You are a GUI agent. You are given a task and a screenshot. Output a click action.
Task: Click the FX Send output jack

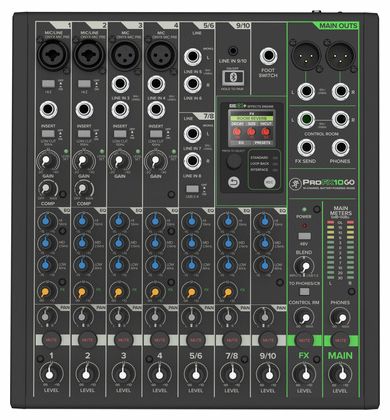point(306,148)
